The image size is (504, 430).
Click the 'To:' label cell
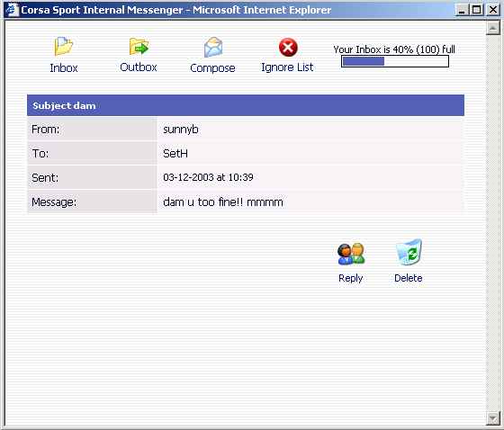point(92,153)
